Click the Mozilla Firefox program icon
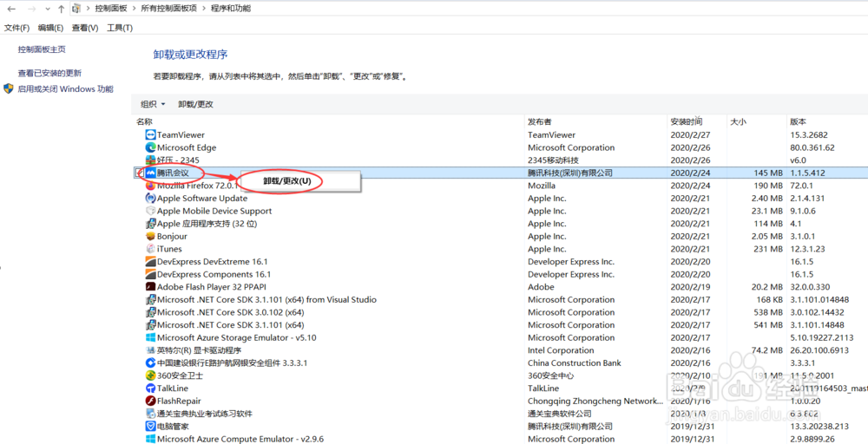Screen dimensions: 868x444 tap(150, 186)
